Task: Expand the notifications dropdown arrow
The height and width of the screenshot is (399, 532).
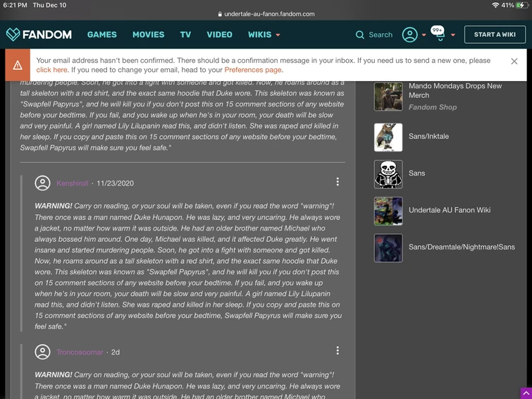Action: tap(453, 35)
